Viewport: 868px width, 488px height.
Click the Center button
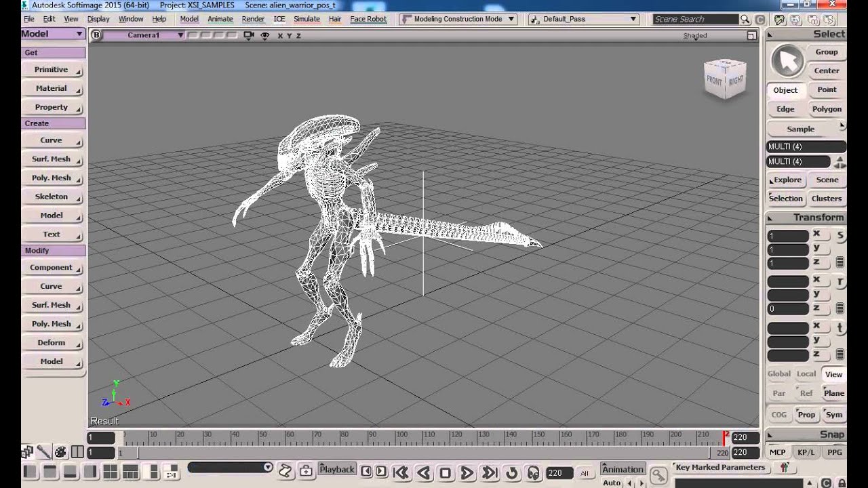click(827, 70)
